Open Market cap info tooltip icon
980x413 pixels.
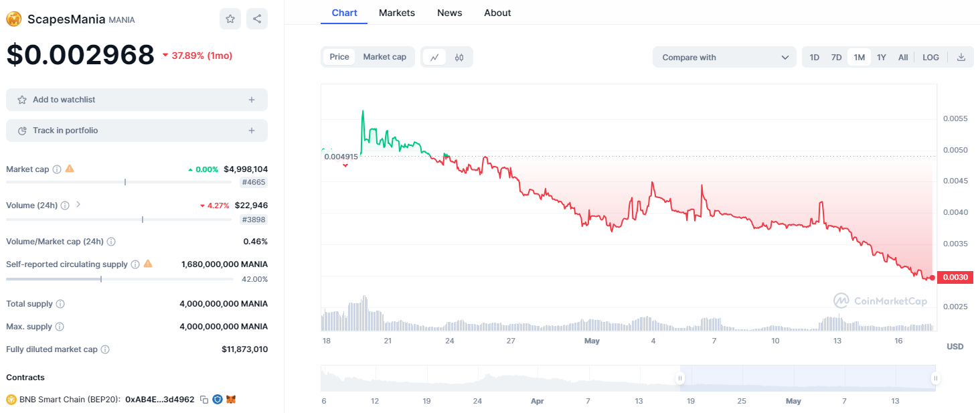tap(57, 169)
